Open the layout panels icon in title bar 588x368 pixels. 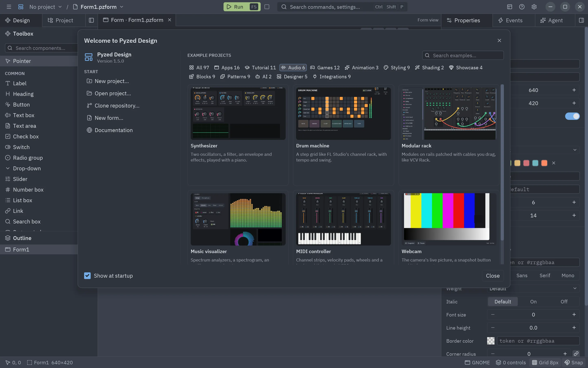(x=510, y=7)
